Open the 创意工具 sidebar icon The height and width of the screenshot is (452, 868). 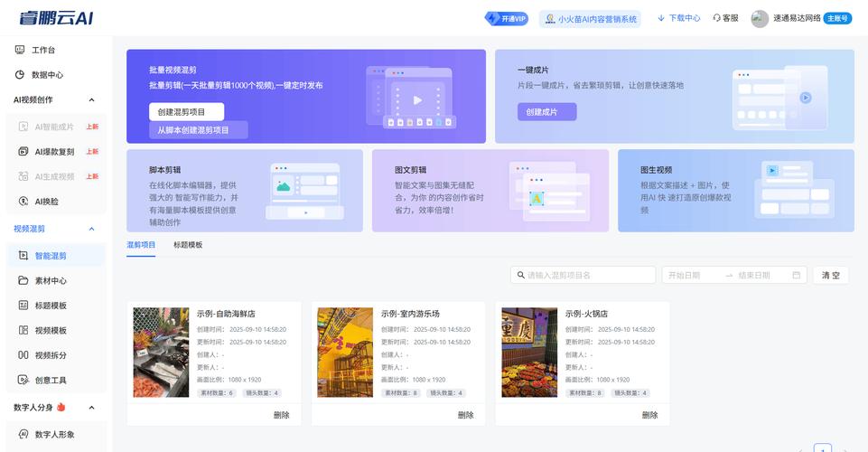tap(23, 380)
